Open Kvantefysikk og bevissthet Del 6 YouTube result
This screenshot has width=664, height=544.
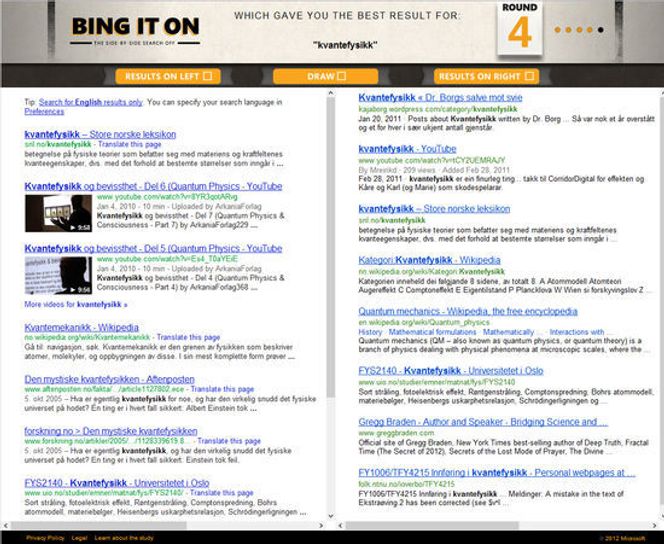(153, 186)
